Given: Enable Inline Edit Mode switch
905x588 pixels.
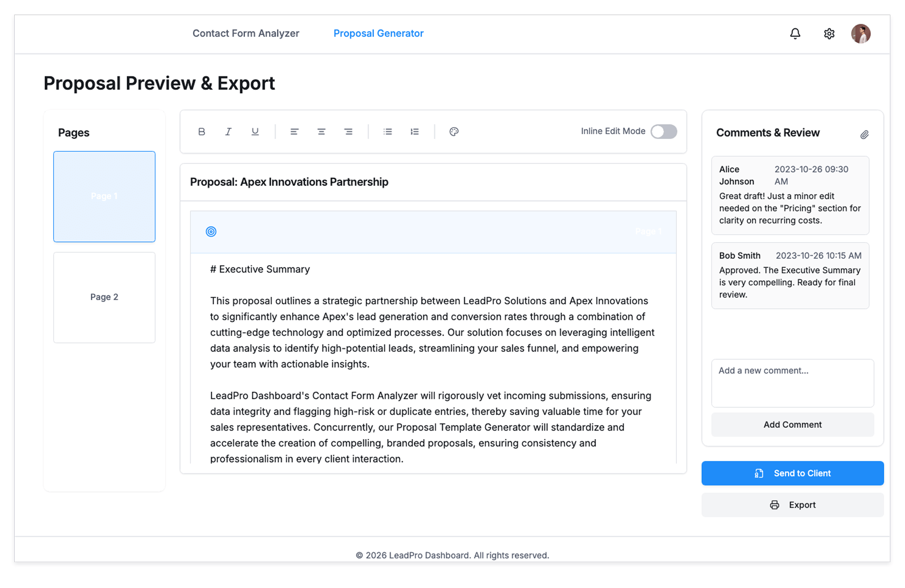Looking at the screenshot, I should (x=663, y=131).
